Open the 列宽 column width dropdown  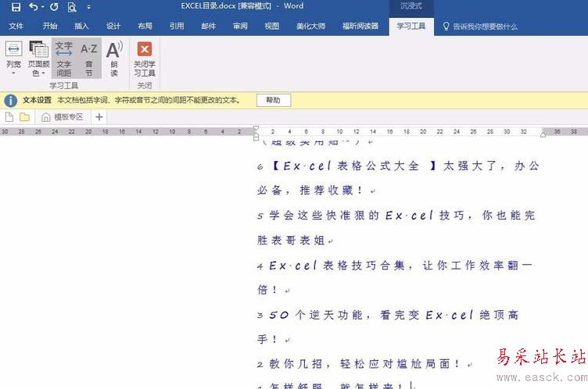[13, 58]
